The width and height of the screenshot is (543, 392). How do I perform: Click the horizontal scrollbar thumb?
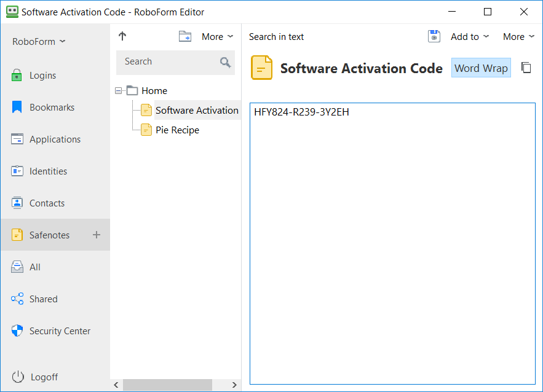(167, 385)
